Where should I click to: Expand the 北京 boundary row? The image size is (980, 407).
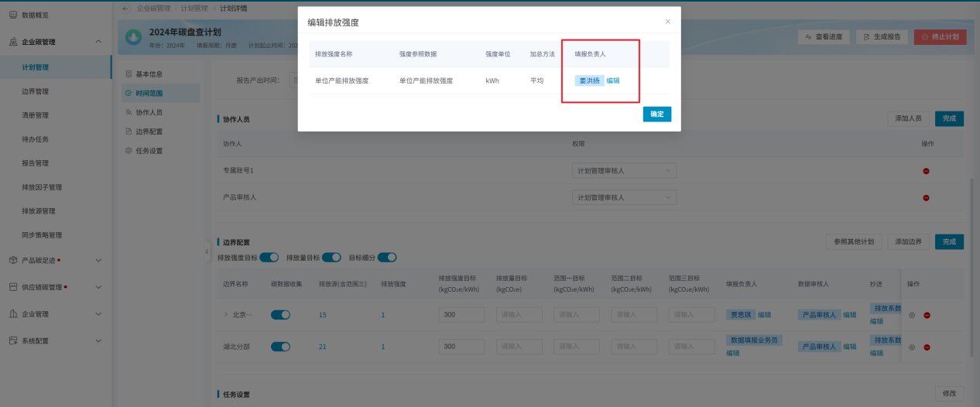coord(226,315)
